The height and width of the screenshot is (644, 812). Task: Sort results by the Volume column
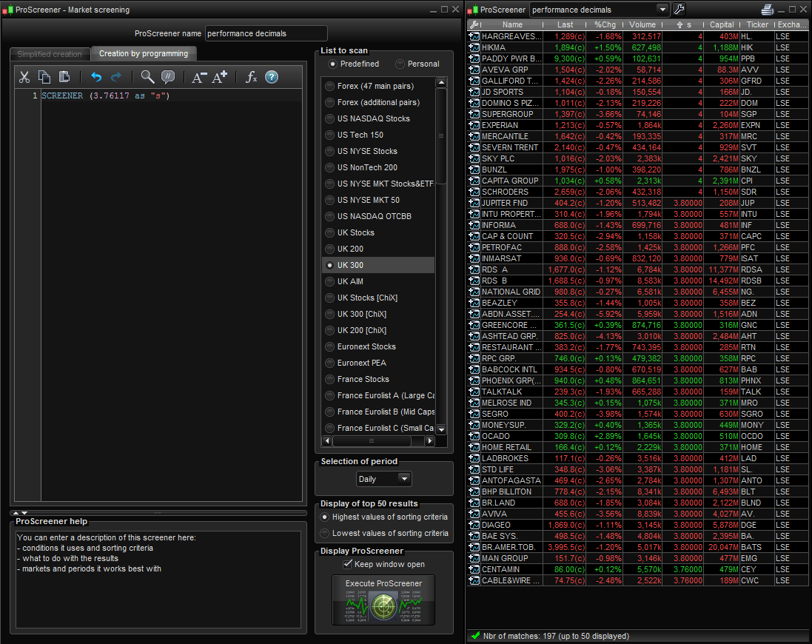pyautogui.click(x=642, y=24)
